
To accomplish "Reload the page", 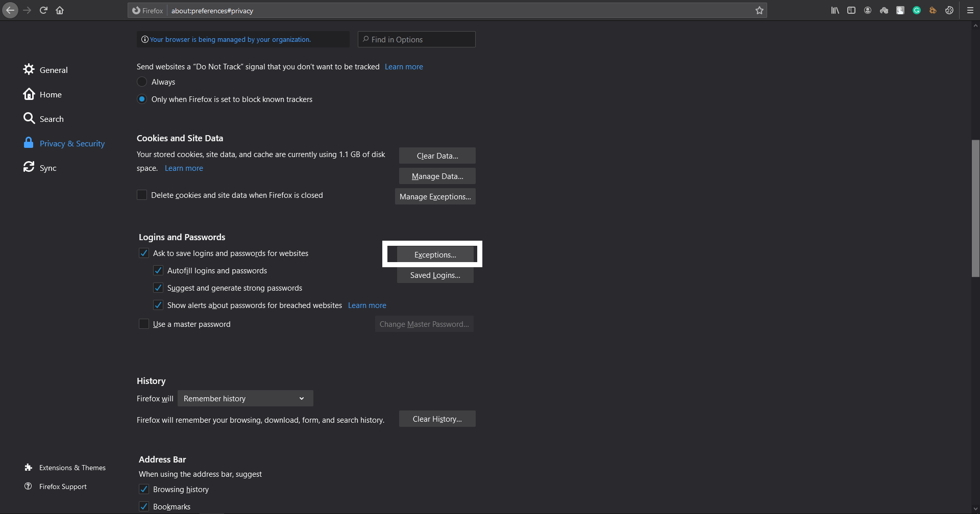I will pos(43,10).
